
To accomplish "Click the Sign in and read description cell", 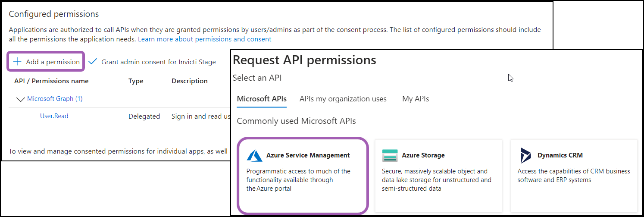I will pyautogui.click(x=201, y=116).
